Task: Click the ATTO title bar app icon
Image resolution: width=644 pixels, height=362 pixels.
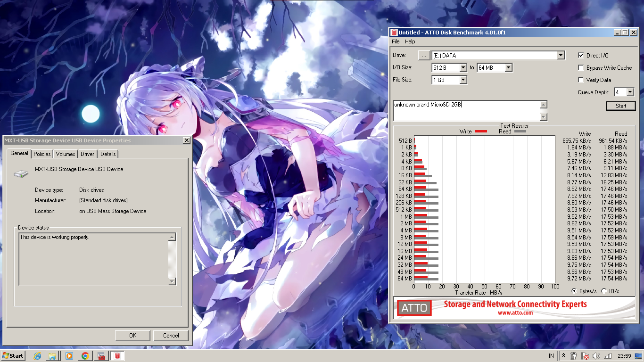Action: coord(394,33)
